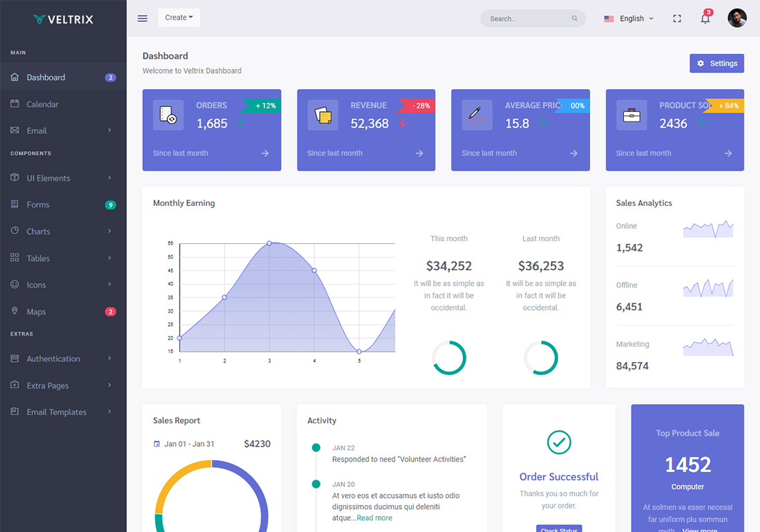
Task: Click the arrow on Product Sold card
Action: pos(728,153)
